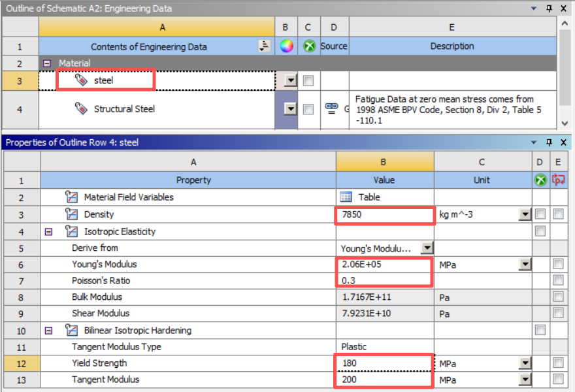Screen dimensions: 575x392
Task: Click the Outline scrollbar down arrow
Action: pyautogui.click(x=565, y=123)
